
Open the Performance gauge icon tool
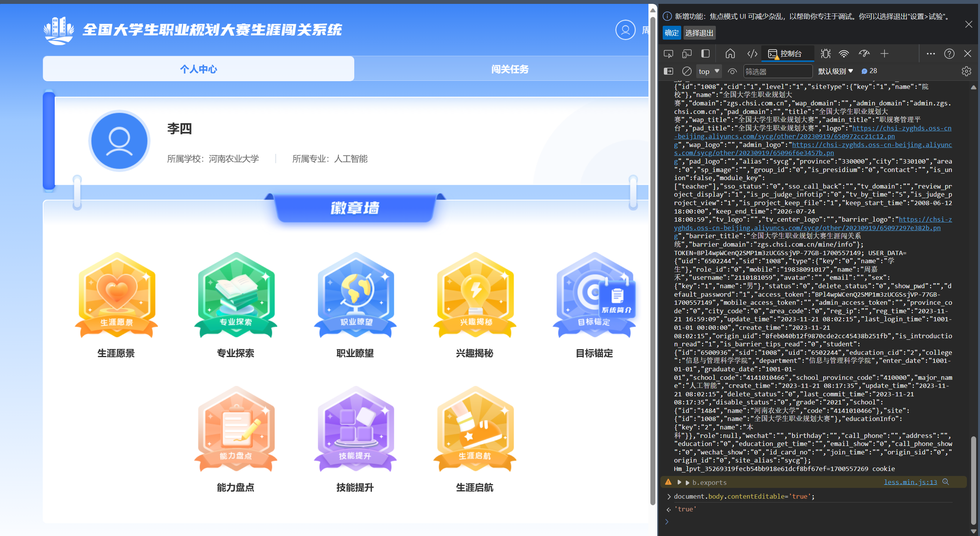tap(864, 54)
